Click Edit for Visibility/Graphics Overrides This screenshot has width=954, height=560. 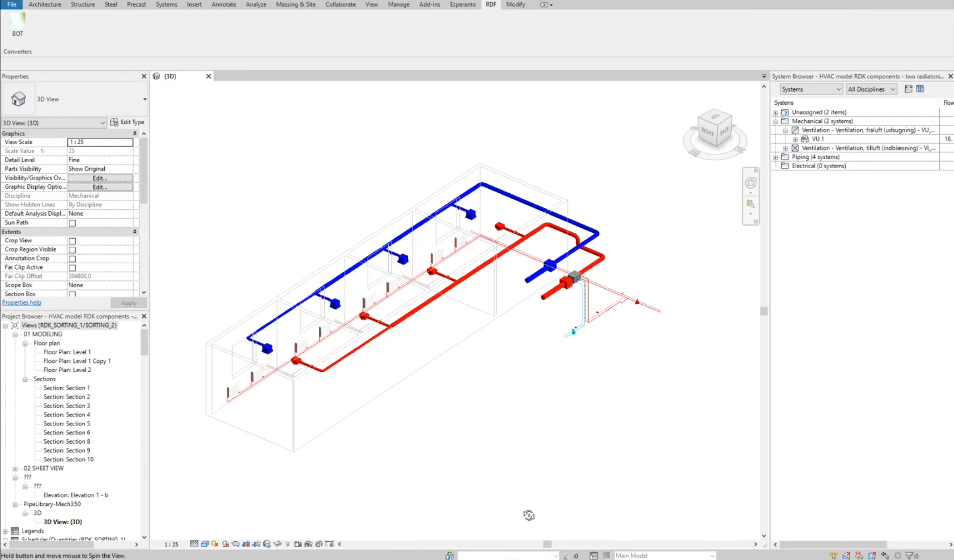[x=100, y=178]
